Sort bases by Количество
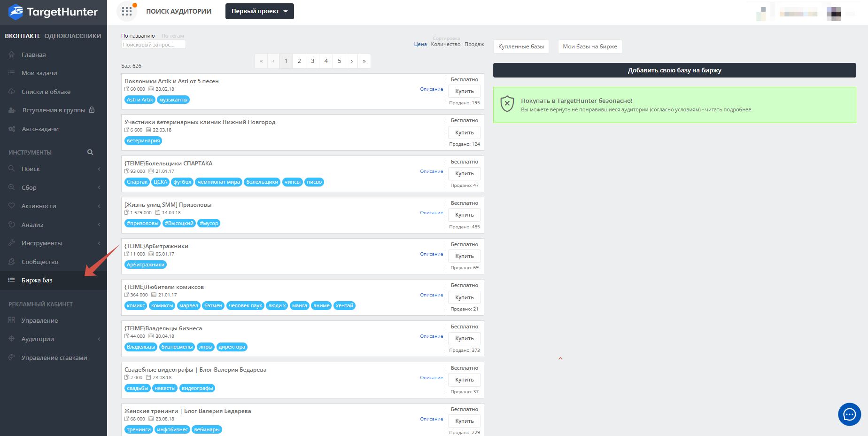 tap(445, 44)
